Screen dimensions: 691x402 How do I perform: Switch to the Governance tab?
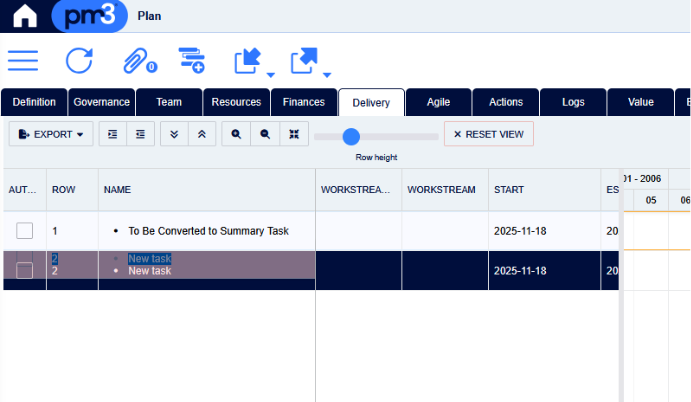pyautogui.click(x=101, y=102)
